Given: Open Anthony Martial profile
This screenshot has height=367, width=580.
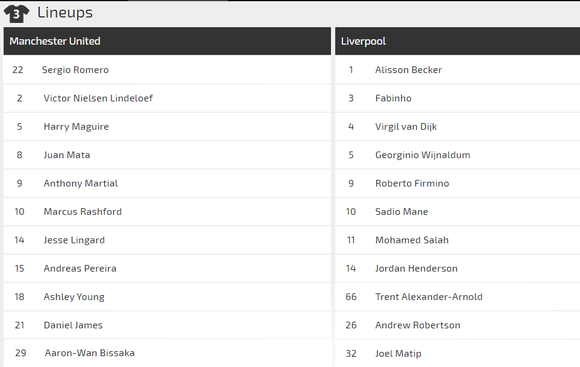Looking at the screenshot, I should [x=81, y=184].
